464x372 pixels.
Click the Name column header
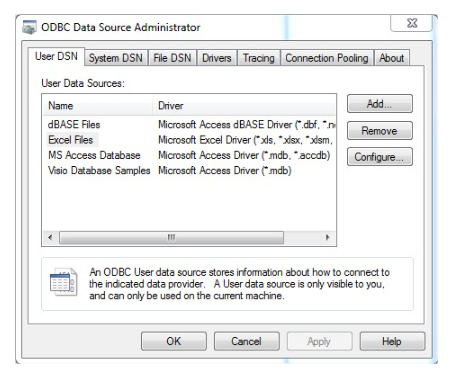pos(98,106)
